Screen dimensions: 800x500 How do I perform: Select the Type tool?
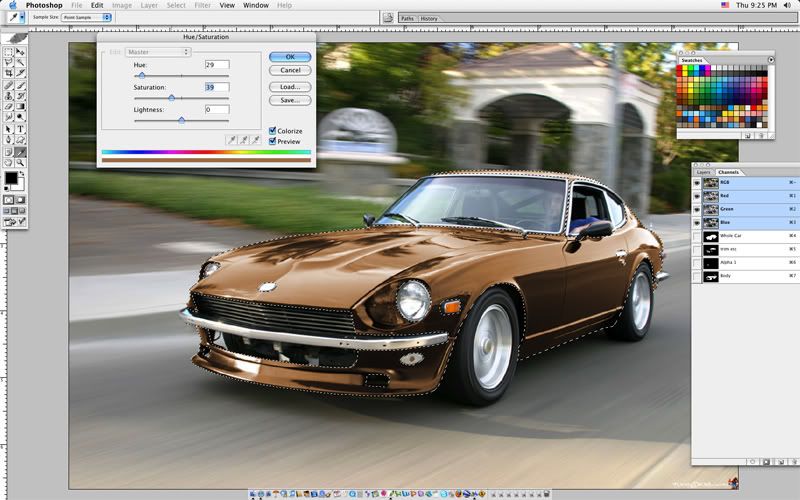pos(21,129)
